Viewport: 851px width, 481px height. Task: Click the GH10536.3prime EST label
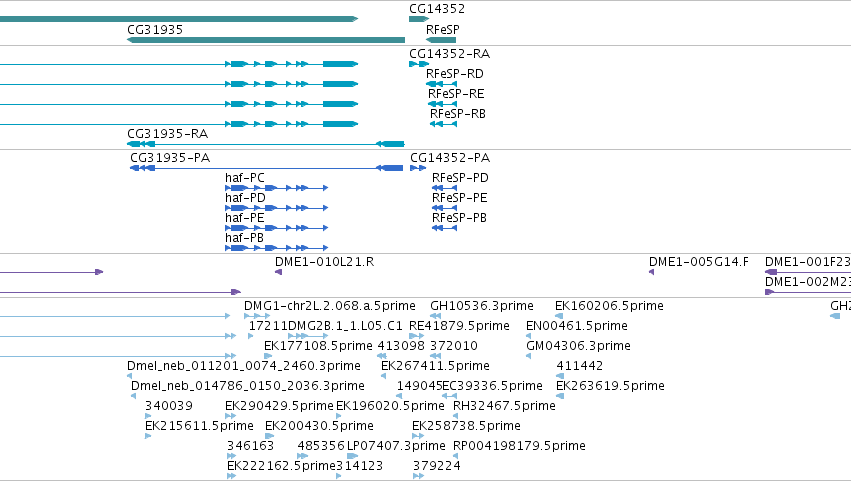pyautogui.click(x=482, y=306)
